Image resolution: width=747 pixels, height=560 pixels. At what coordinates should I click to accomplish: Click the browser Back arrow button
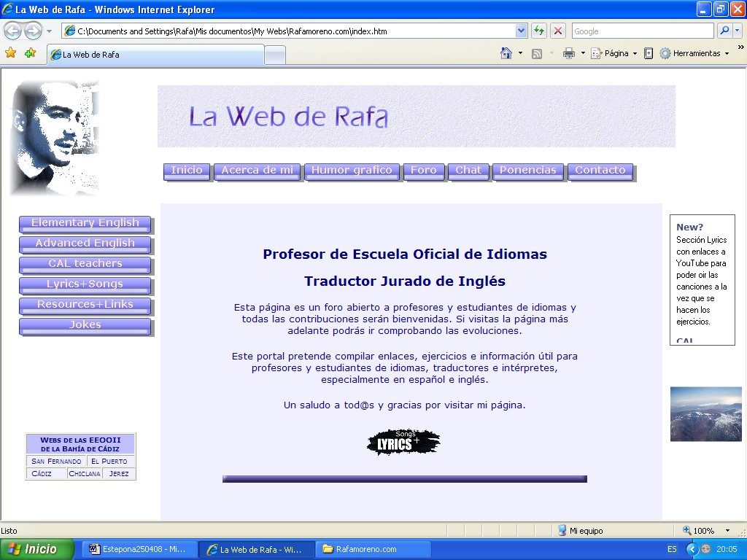(13, 31)
